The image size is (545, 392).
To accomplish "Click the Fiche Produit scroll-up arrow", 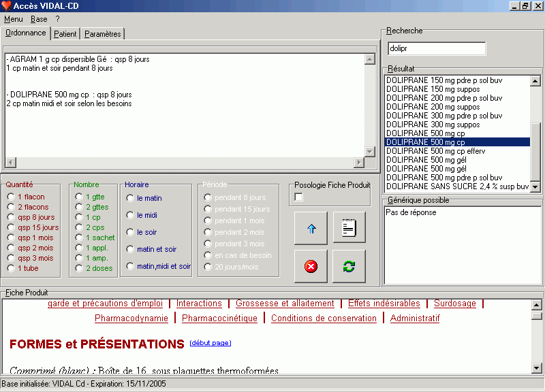I will (536, 305).
